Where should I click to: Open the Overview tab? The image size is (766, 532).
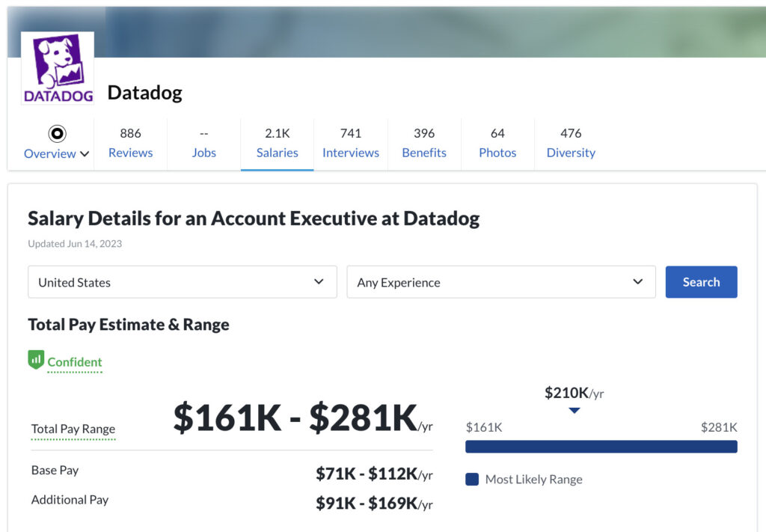[57, 144]
